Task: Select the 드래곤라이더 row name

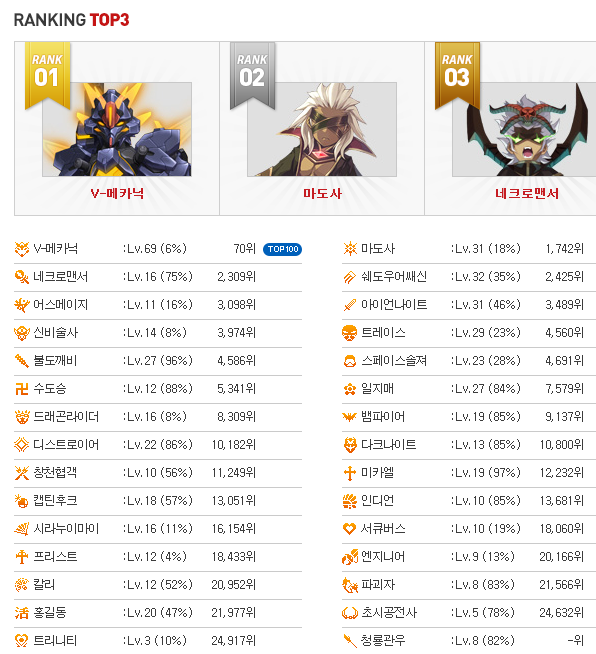Action: click(66, 417)
